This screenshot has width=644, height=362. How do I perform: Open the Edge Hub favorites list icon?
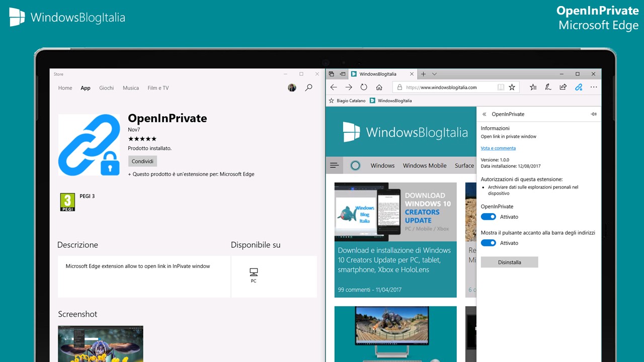pyautogui.click(x=533, y=87)
